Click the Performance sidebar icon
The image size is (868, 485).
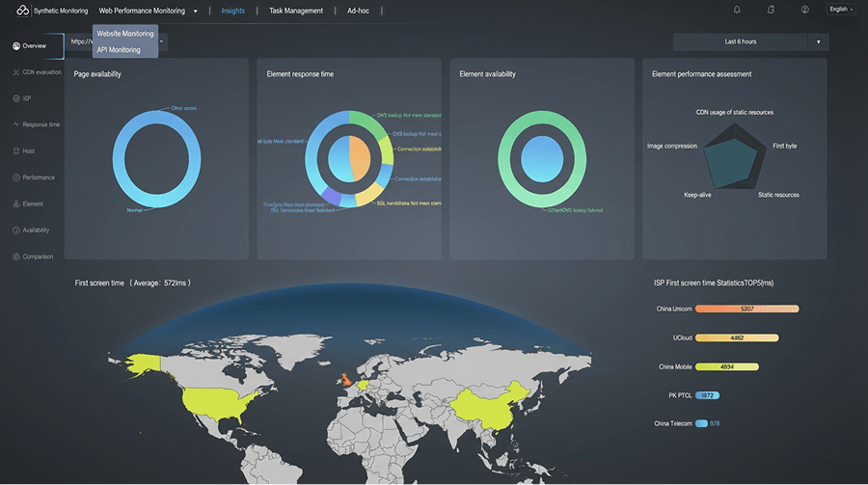pos(16,177)
